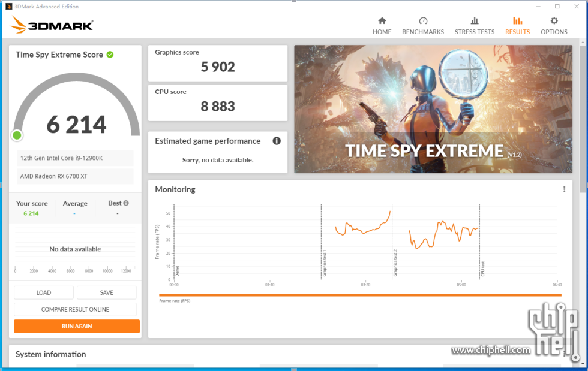Click the System information heading
This screenshot has width=588, height=371.
coord(50,354)
